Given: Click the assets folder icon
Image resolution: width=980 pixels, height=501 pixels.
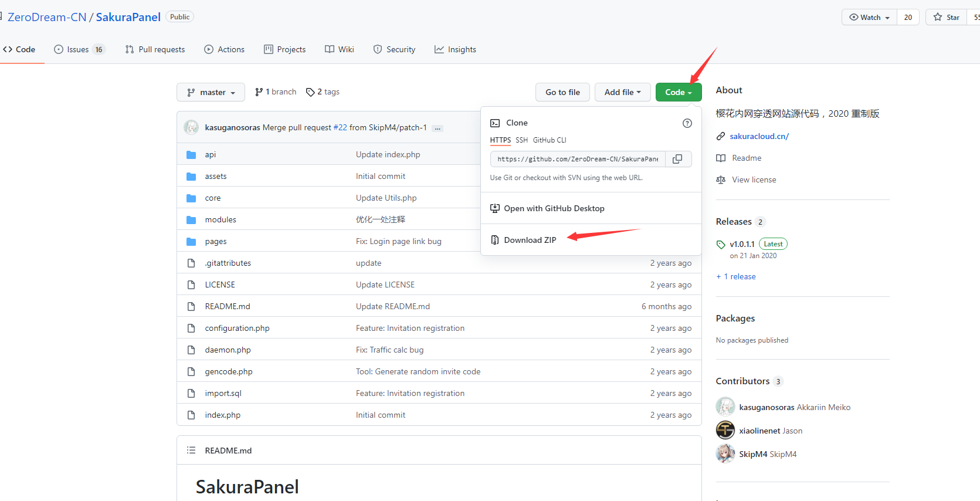Looking at the screenshot, I should tap(191, 177).
